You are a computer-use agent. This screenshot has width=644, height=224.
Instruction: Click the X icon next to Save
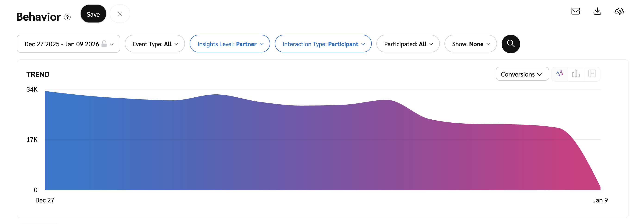[x=120, y=14]
